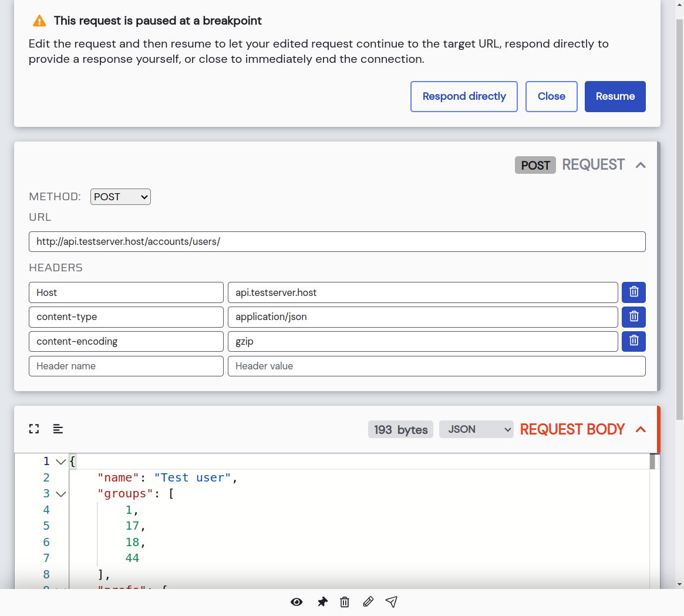Click the empty Header name field

point(126,366)
